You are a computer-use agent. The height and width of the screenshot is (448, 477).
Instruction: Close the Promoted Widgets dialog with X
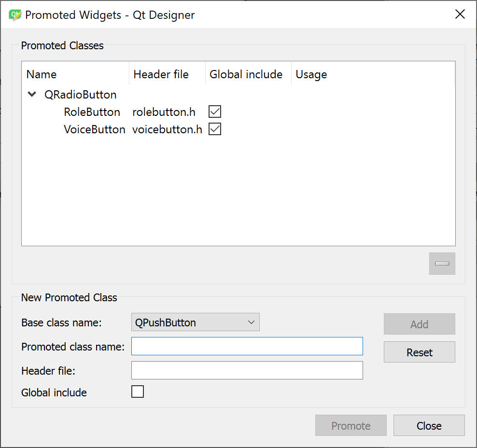(460, 14)
